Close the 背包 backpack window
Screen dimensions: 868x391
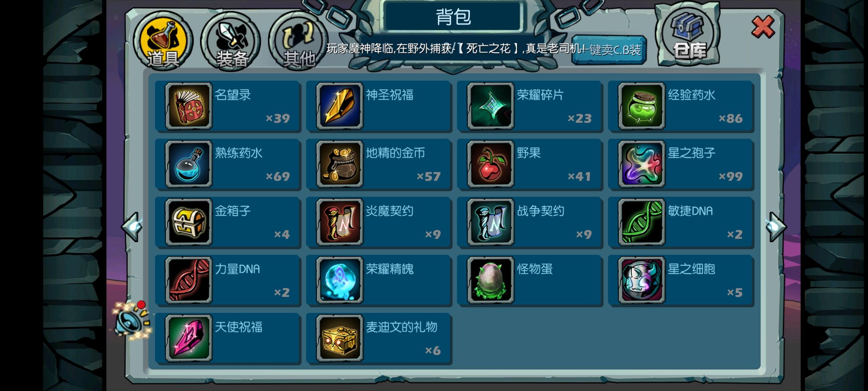click(763, 27)
